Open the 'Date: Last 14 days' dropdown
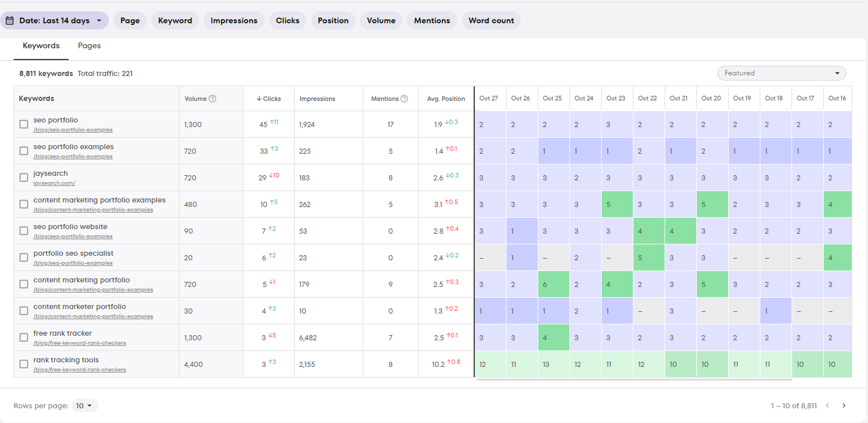Image resolution: width=868 pixels, height=423 pixels. click(54, 20)
